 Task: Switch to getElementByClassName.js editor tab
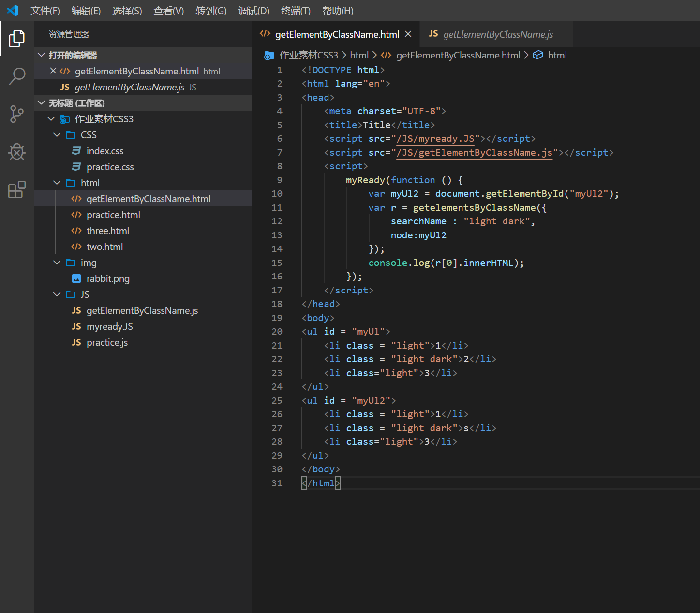[x=497, y=34]
